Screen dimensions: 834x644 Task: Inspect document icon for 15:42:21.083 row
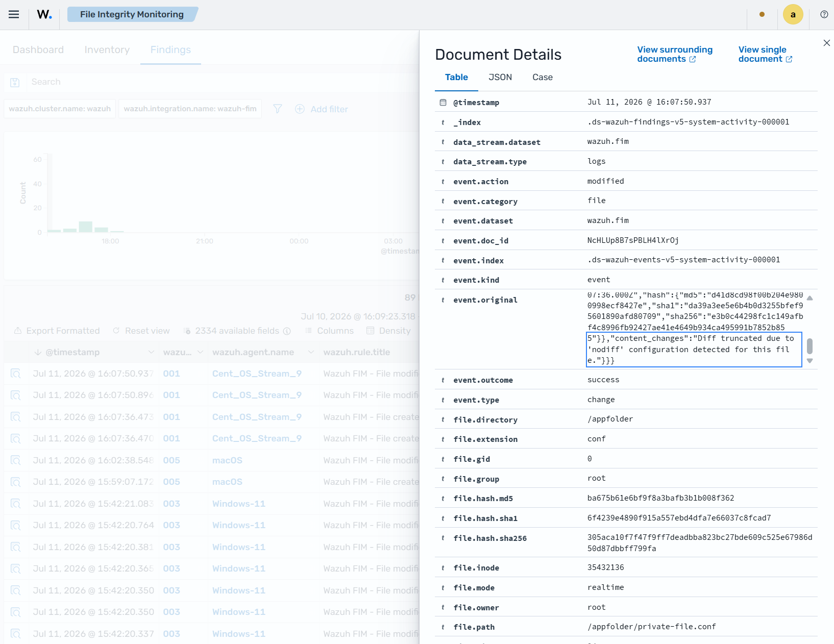(16, 504)
